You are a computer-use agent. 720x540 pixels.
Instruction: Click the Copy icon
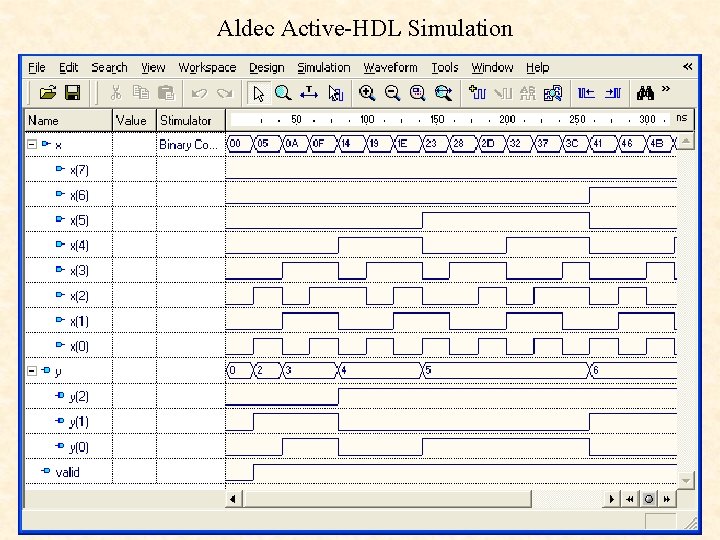coord(141,93)
